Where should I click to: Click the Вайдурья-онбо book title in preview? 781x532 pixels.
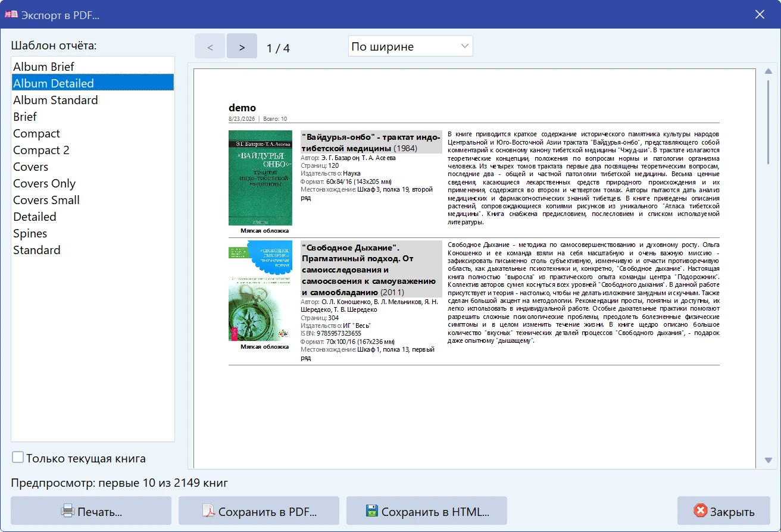[x=371, y=142]
